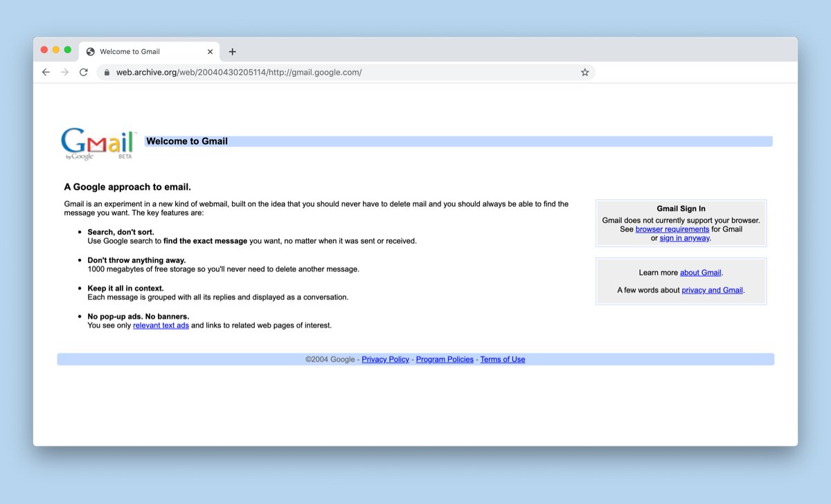Reload the archived Gmail page
The height and width of the screenshot is (504, 831).
84,72
